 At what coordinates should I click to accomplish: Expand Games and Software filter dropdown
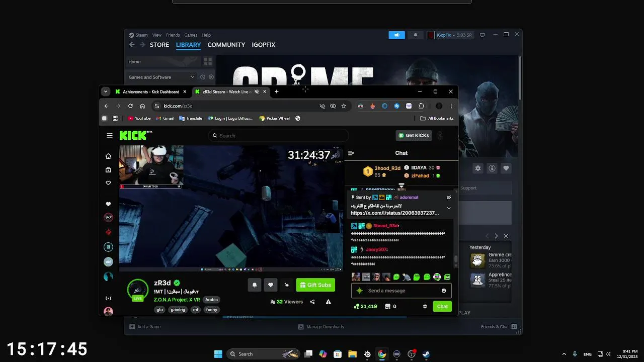click(x=161, y=77)
